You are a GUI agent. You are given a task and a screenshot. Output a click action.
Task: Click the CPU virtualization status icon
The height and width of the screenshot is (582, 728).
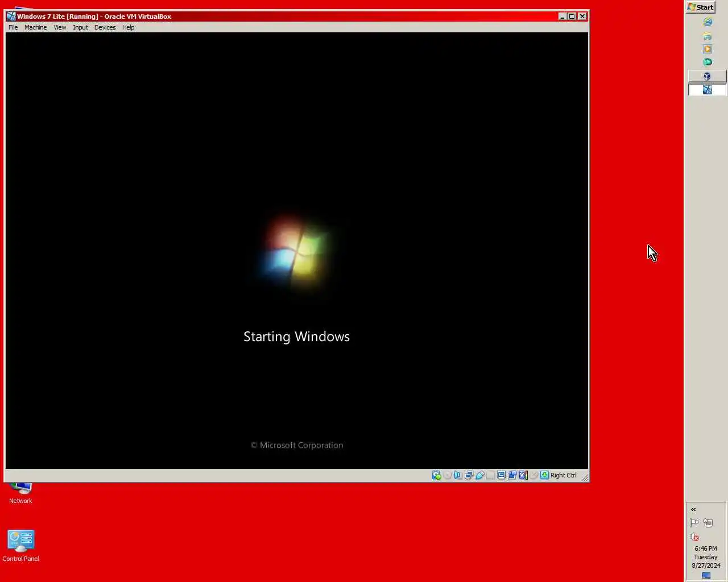[523, 475]
